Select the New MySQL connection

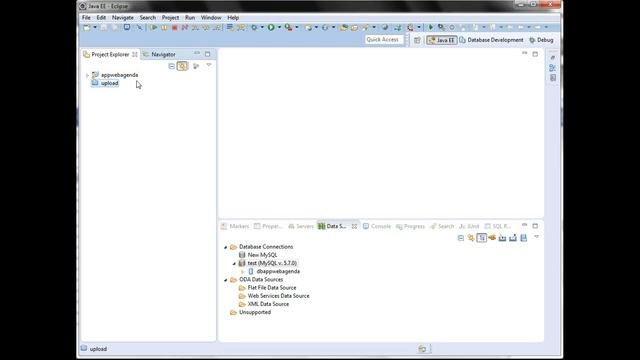pos(262,255)
